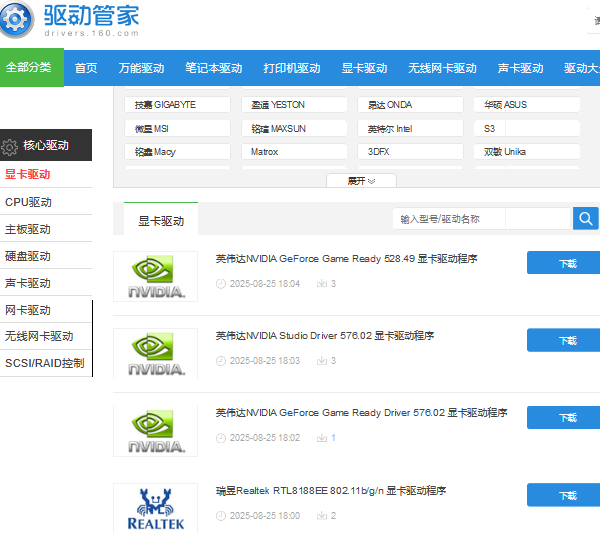Viewport: 600px width, 534px height.
Task: Select 打印机驱动 in top navigation
Action: coord(292,68)
